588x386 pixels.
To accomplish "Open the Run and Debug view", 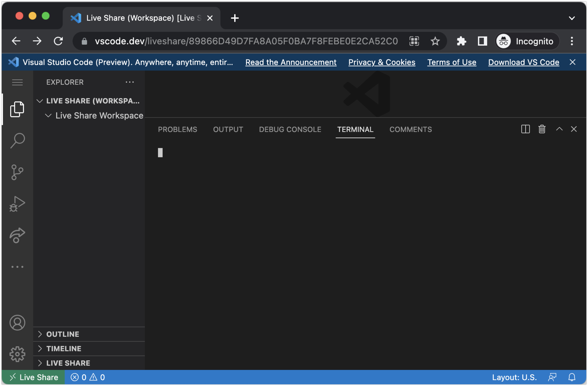I will 17,204.
